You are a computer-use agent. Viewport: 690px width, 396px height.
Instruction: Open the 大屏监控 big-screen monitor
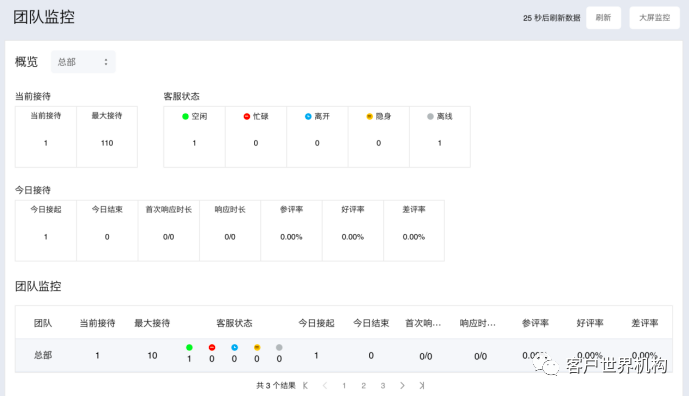654,18
